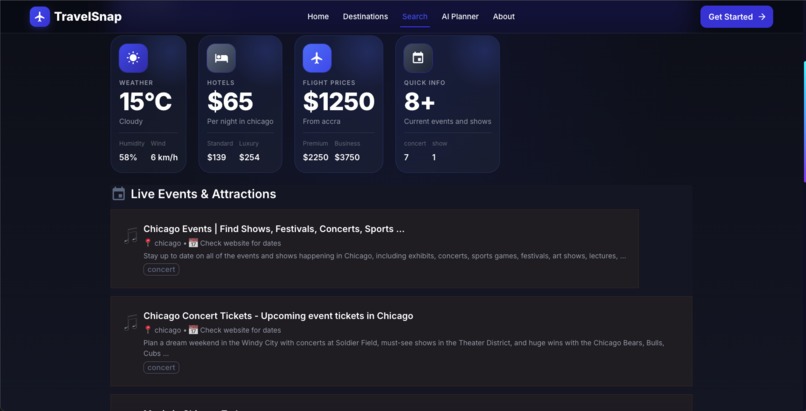Click the $1250 flight price
Screen dimensions: 806x411
coord(339,102)
